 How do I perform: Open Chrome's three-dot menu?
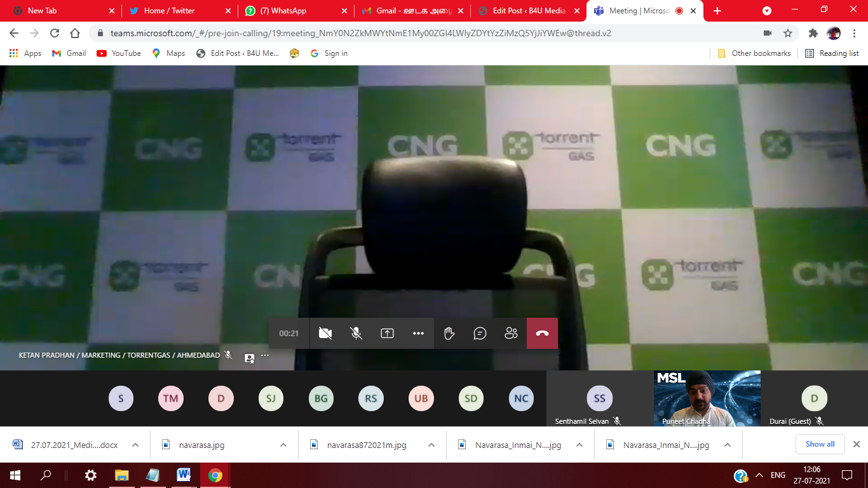[x=854, y=33]
